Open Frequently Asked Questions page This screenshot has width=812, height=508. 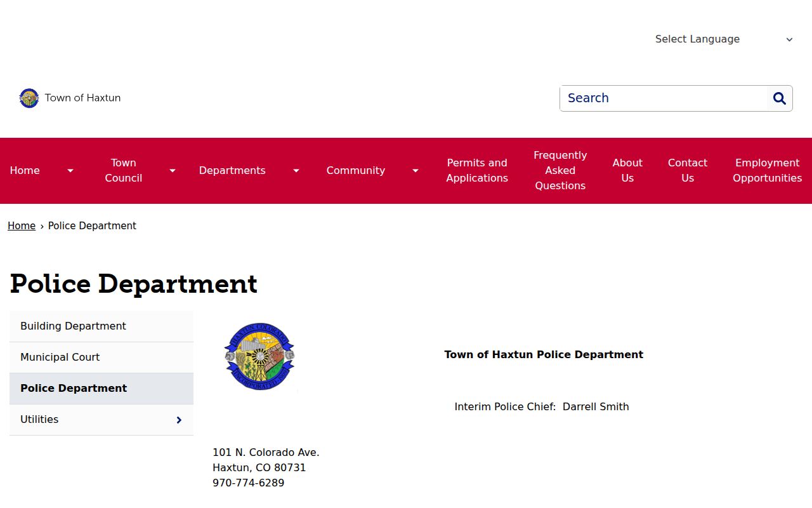tap(560, 171)
